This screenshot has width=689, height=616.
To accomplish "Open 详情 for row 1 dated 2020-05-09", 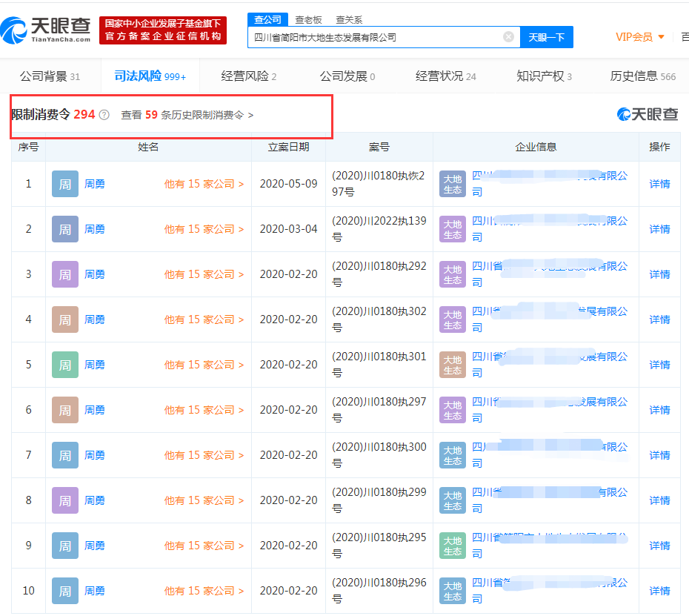I will 659,184.
